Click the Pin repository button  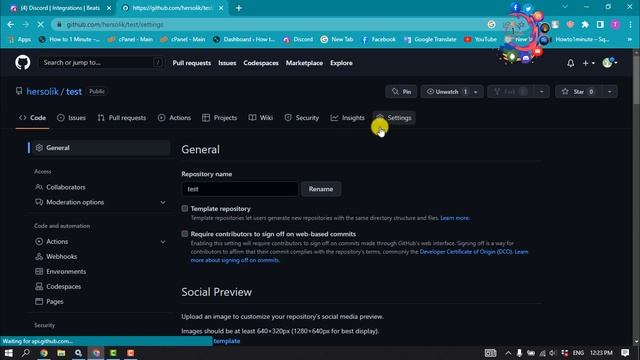(401, 92)
